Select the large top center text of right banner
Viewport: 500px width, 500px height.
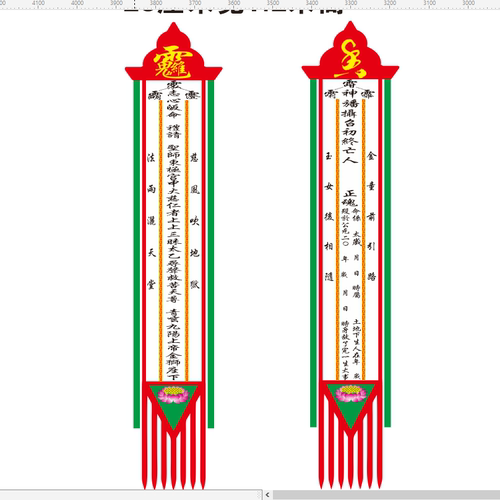[350, 121]
